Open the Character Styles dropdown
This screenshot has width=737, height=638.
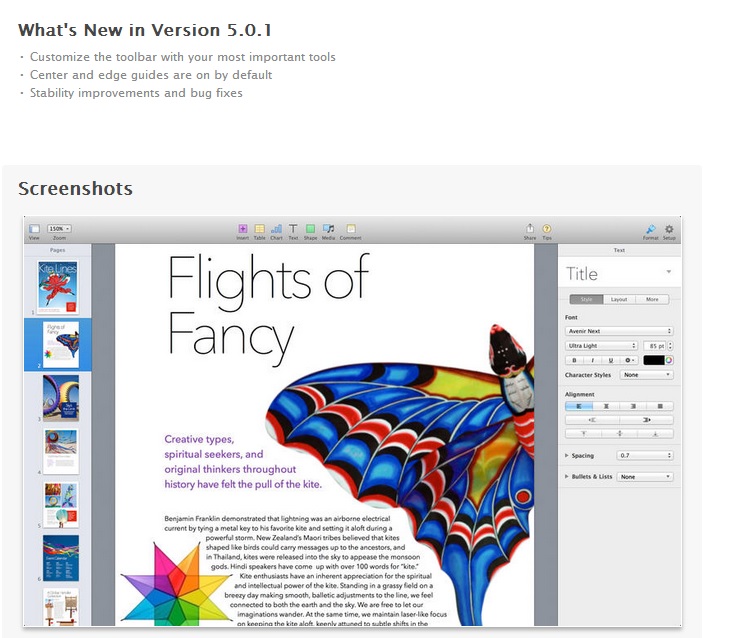click(x=646, y=375)
